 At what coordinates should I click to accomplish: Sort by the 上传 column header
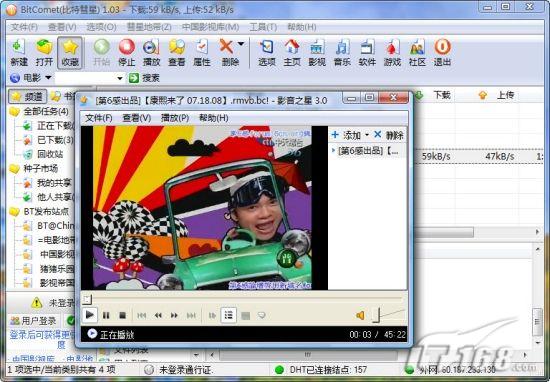505,95
